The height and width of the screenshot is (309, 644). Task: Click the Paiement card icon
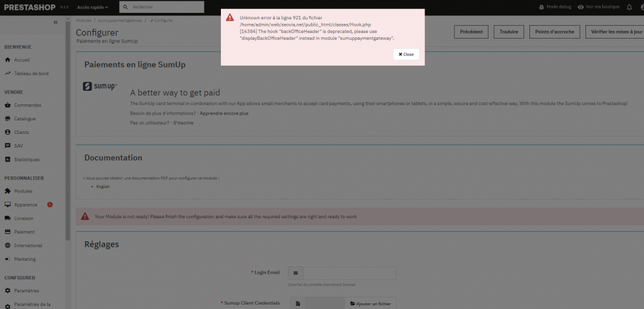[7, 232]
